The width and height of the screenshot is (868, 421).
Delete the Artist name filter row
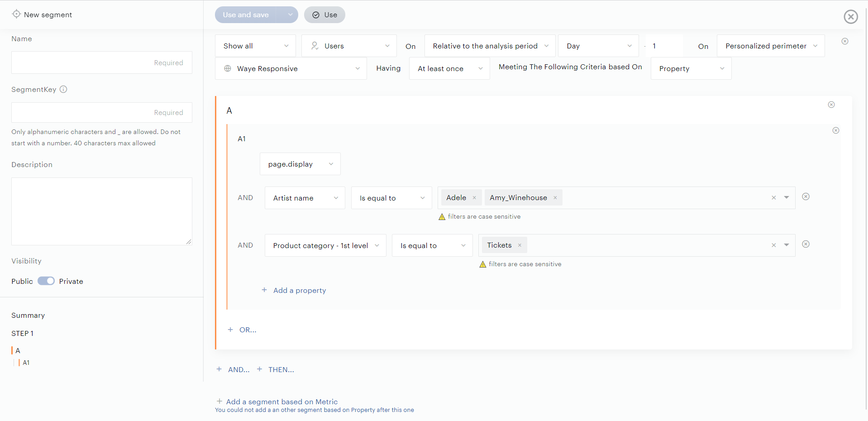[806, 196]
